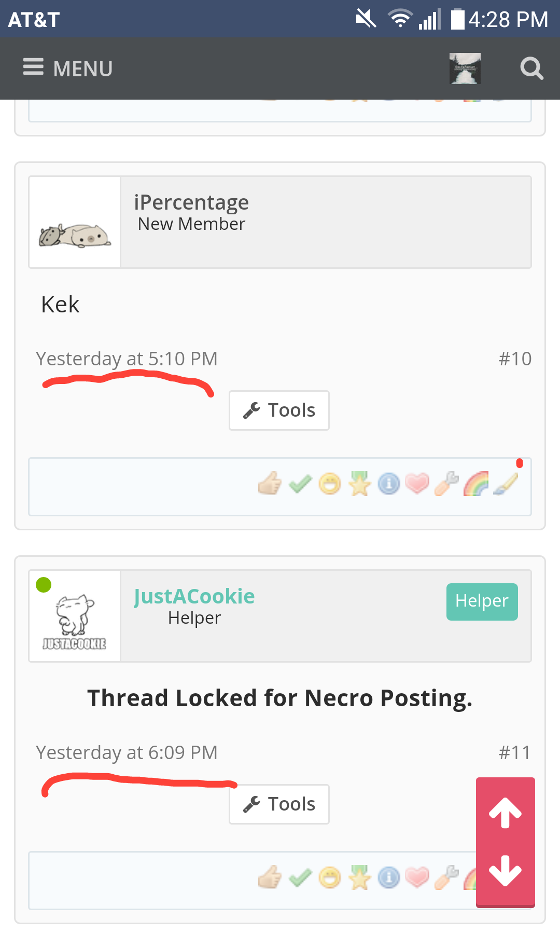
Task: Rate iPercentage's post with thumbs up
Action: 270,484
